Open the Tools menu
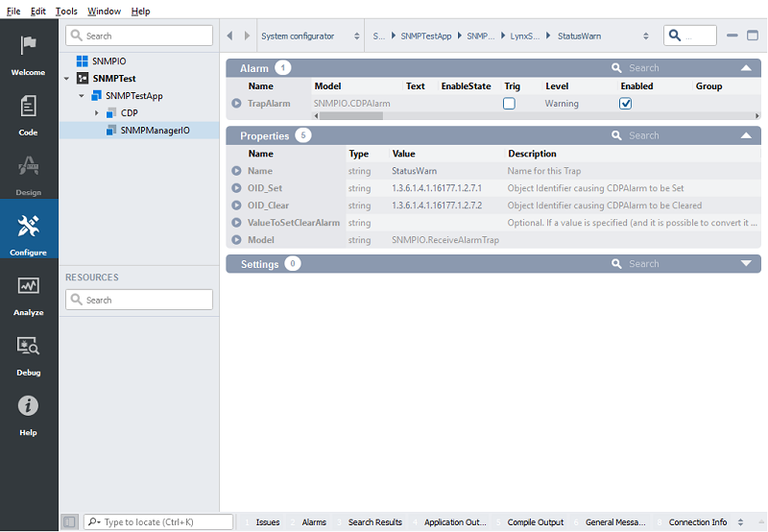768x532 pixels. click(x=66, y=11)
